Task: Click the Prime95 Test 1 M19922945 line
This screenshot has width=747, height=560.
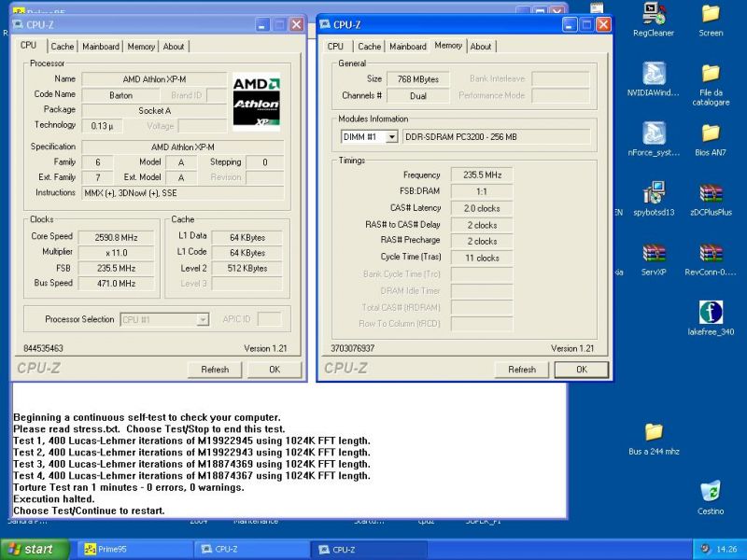Action: [x=191, y=441]
